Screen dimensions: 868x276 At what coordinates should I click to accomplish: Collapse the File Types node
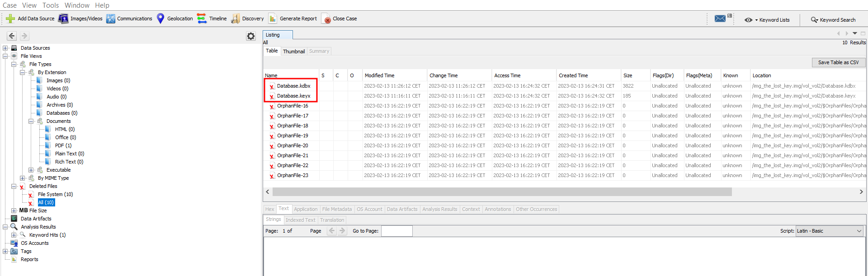pos(14,64)
